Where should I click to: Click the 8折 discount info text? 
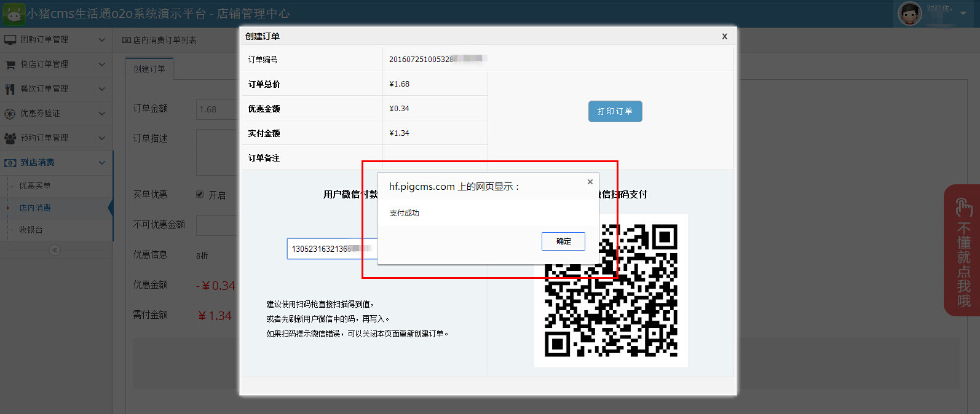click(x=202, y=256)
